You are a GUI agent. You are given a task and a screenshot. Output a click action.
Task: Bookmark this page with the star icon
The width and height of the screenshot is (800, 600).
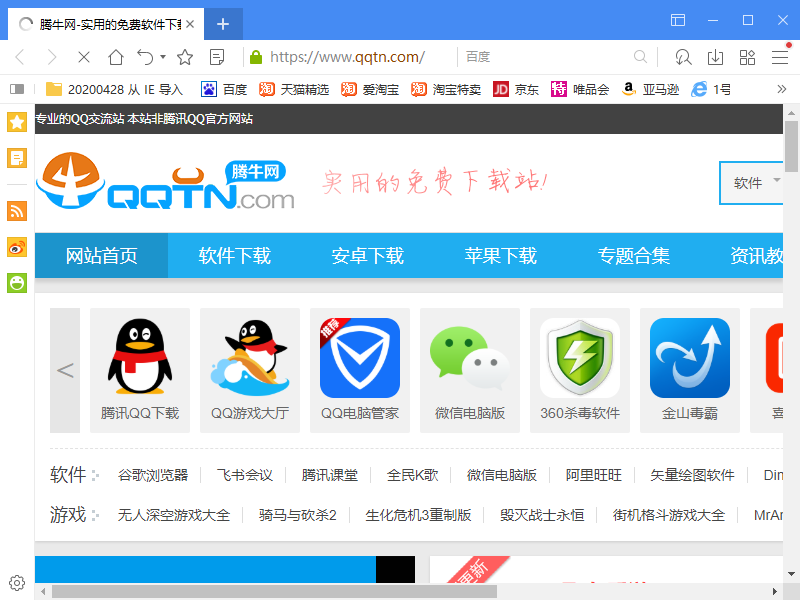185,57
